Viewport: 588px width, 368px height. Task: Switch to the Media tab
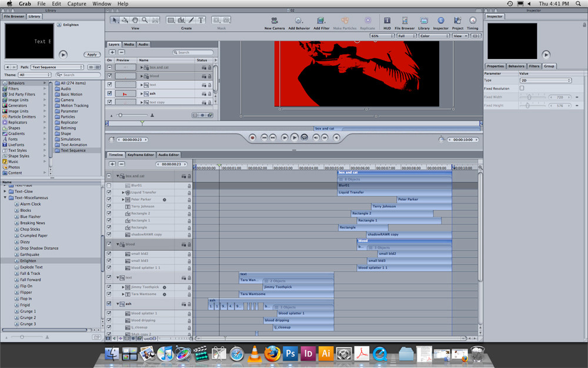[129, 44]
